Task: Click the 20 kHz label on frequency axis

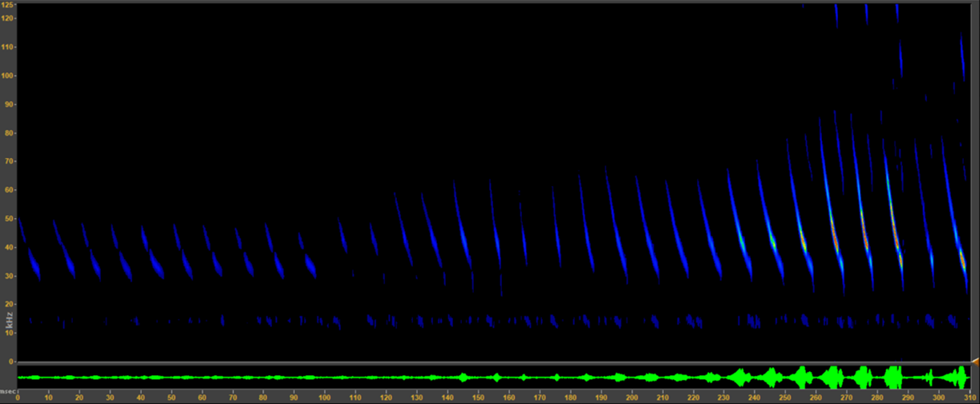Action: tap(9, 305)
